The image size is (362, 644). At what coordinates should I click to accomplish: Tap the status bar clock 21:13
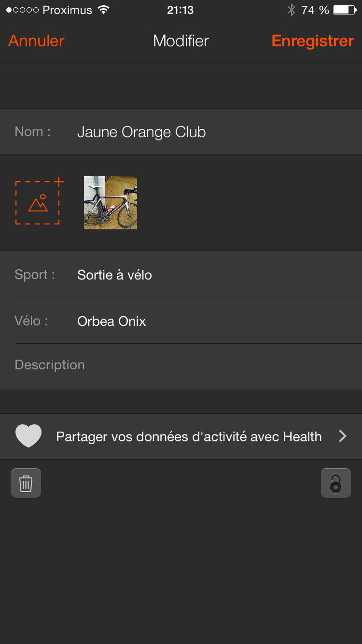tap(181, 10)
